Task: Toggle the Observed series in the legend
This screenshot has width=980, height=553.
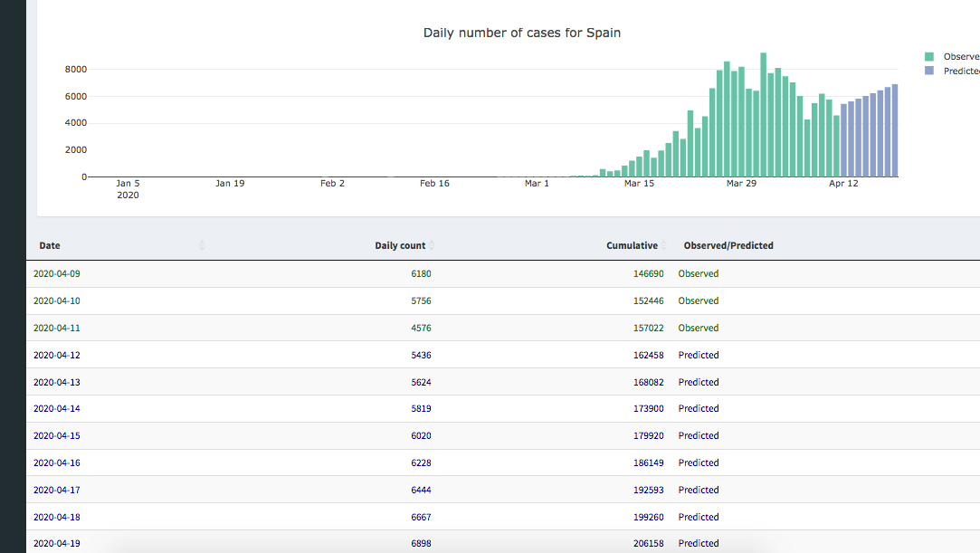Action: 960,56
